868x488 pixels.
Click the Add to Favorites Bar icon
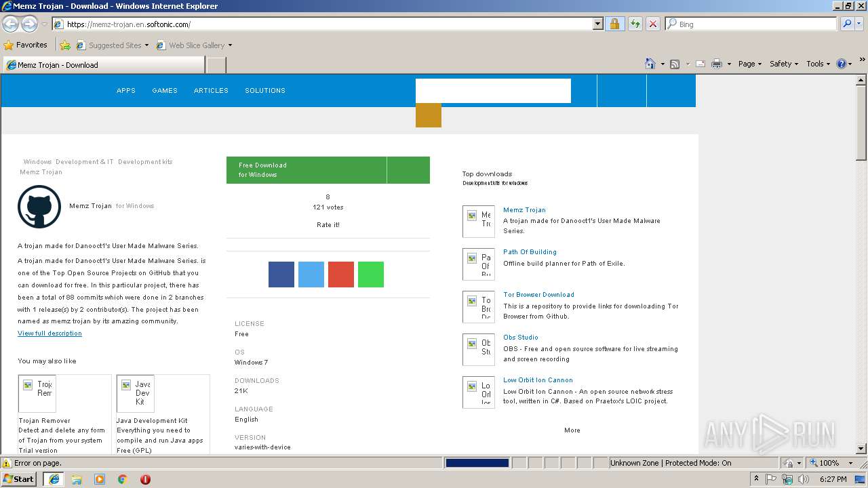(x=65, y=45)
